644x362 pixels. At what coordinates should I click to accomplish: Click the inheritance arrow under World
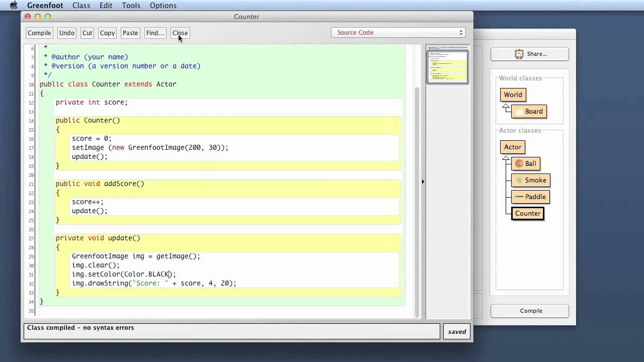(506, 108)
